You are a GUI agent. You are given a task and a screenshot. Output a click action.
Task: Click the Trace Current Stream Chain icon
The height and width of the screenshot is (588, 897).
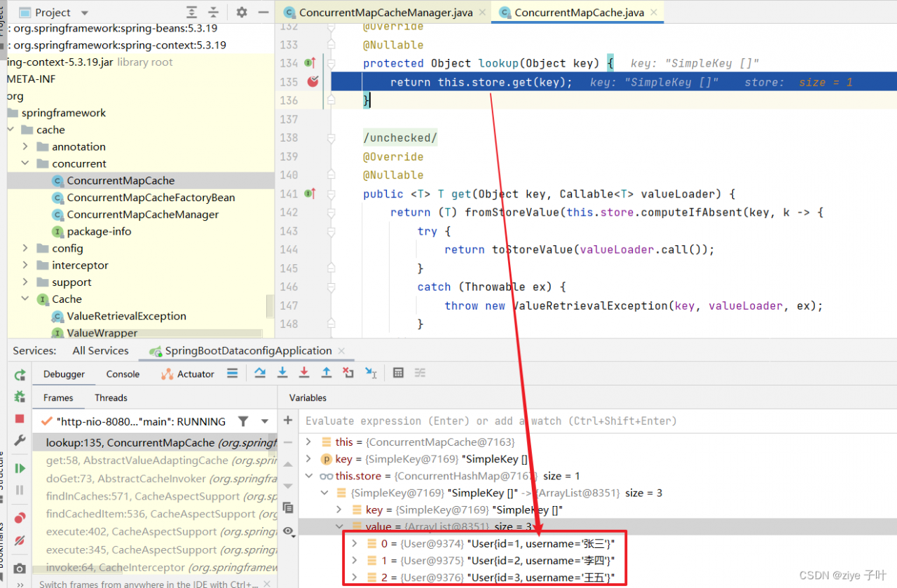(420, 374)
